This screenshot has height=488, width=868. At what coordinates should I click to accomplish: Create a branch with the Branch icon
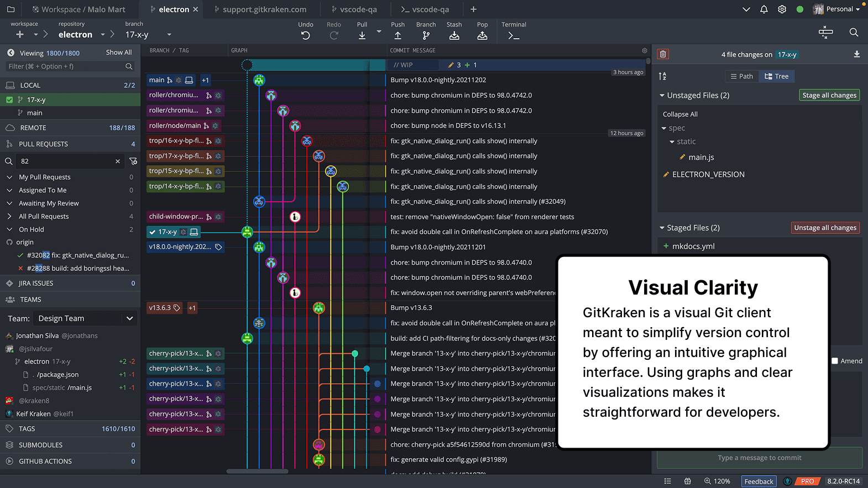click(426, 35)
